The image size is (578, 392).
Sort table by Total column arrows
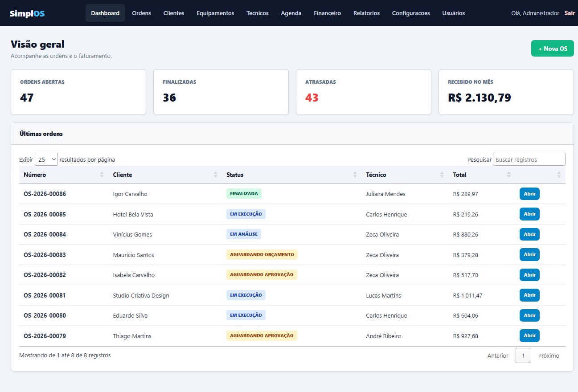509,175
